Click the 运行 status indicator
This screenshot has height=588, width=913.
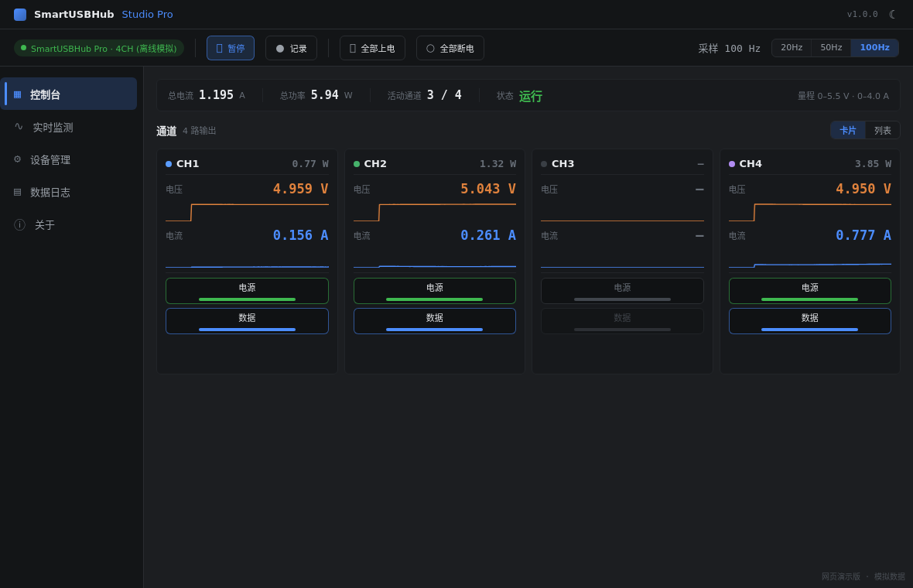pos(531,96)
